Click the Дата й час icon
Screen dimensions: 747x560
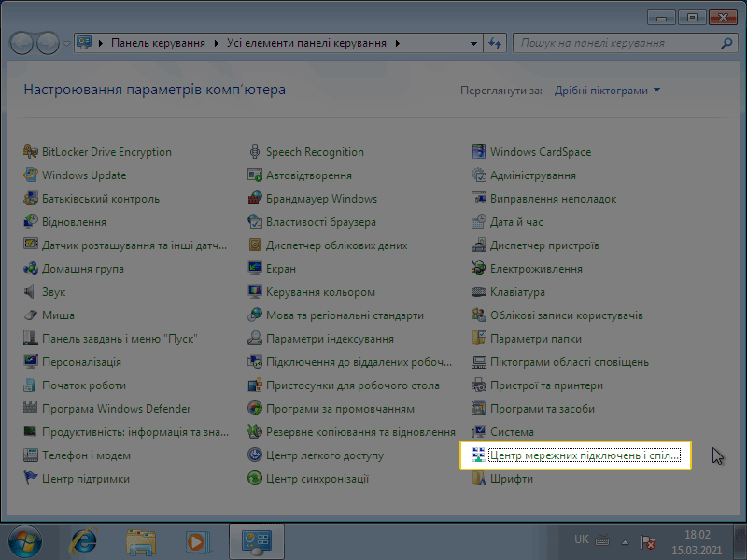point(479,221)
